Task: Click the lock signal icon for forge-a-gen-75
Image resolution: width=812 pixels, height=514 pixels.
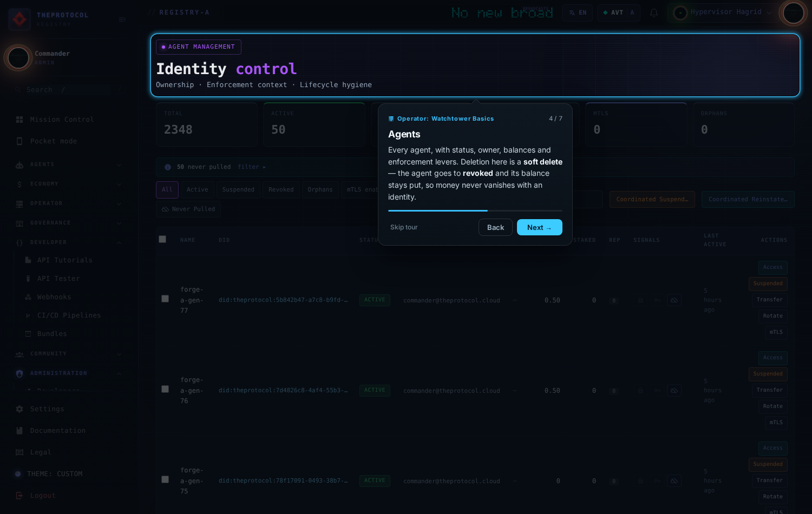Action: pos(641,481)
